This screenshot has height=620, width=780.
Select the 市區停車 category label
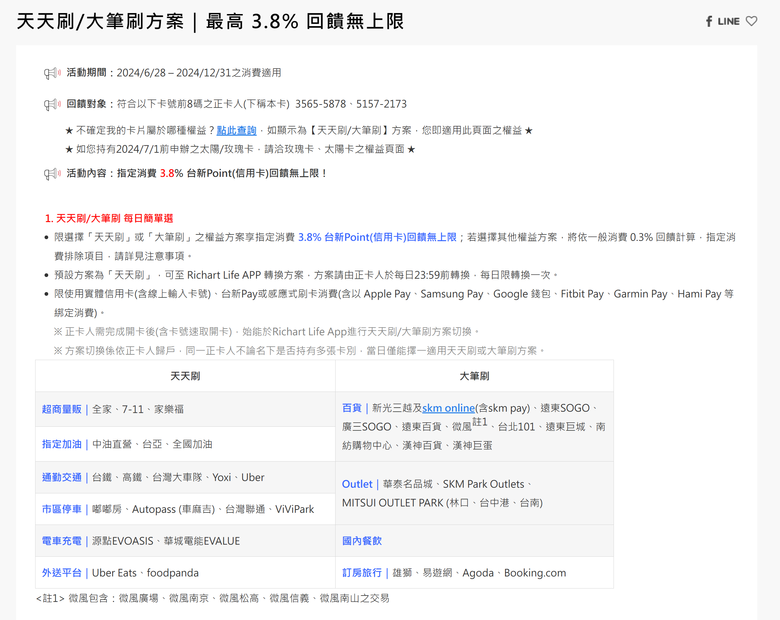click(62, 509)
